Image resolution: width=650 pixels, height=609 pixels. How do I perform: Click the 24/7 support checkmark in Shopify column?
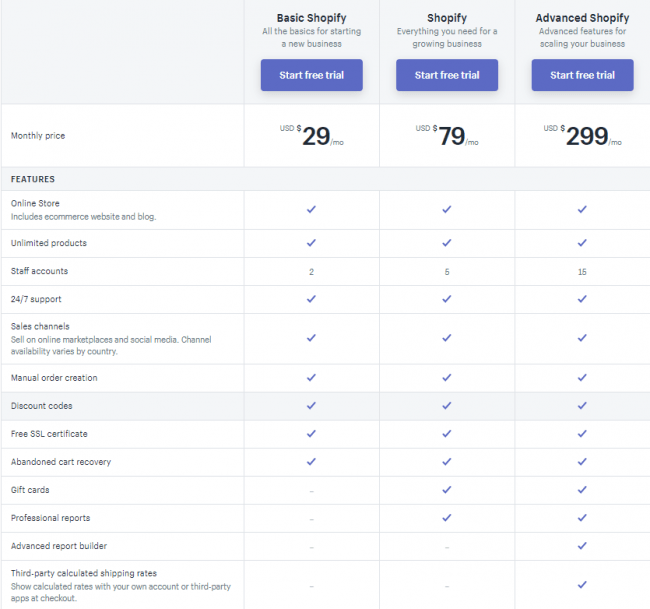coord(447,299)
